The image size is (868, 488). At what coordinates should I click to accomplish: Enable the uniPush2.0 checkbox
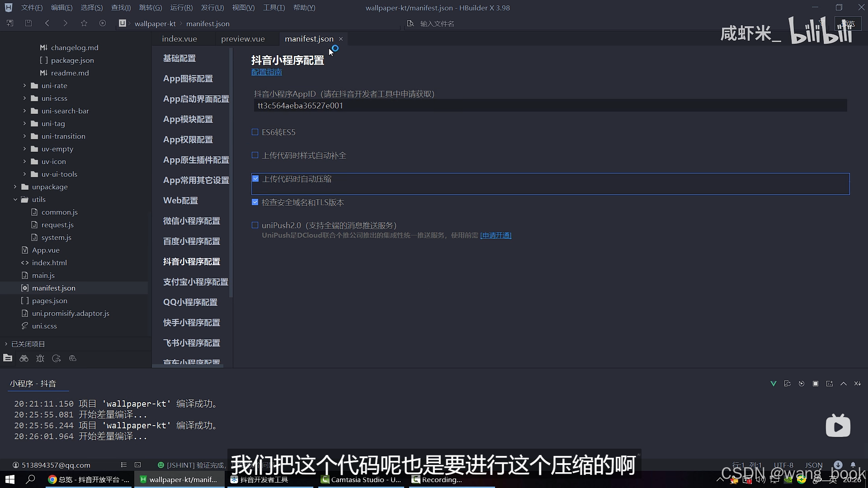(x=255, y=225)
